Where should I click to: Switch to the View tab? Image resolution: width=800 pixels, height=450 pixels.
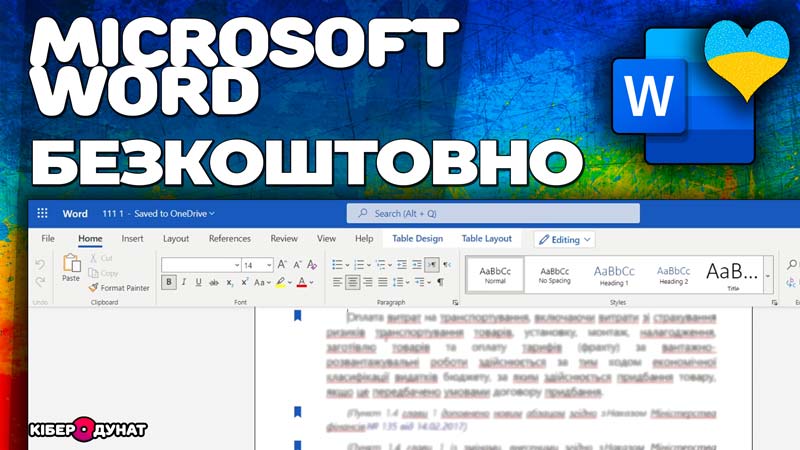(326, 238)
